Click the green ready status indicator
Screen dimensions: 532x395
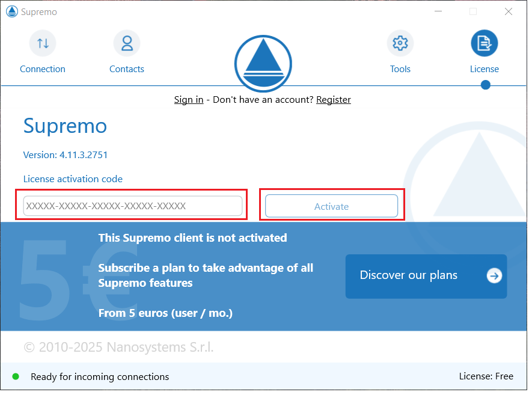pyautogui.click(x=16, y=377)
